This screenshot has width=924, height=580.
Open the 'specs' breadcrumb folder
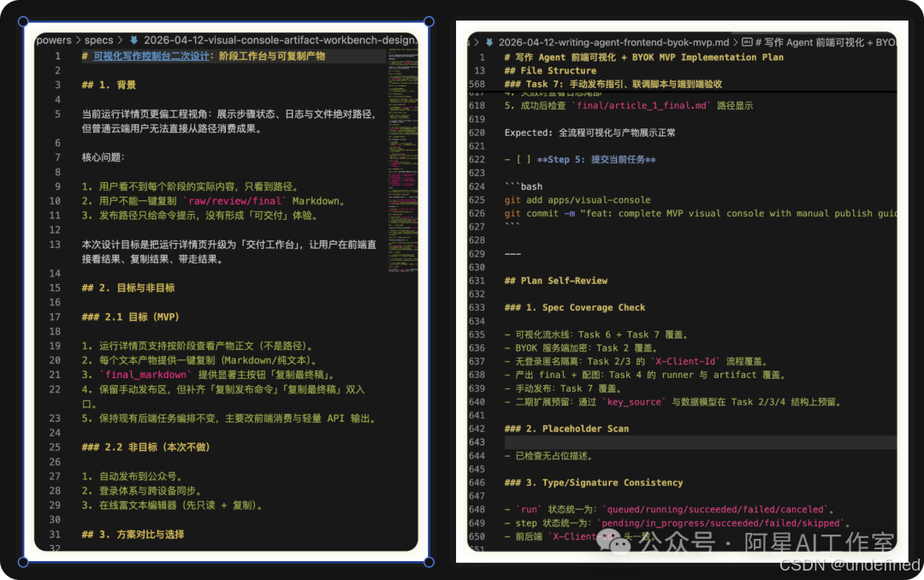(x=98, y=40)
